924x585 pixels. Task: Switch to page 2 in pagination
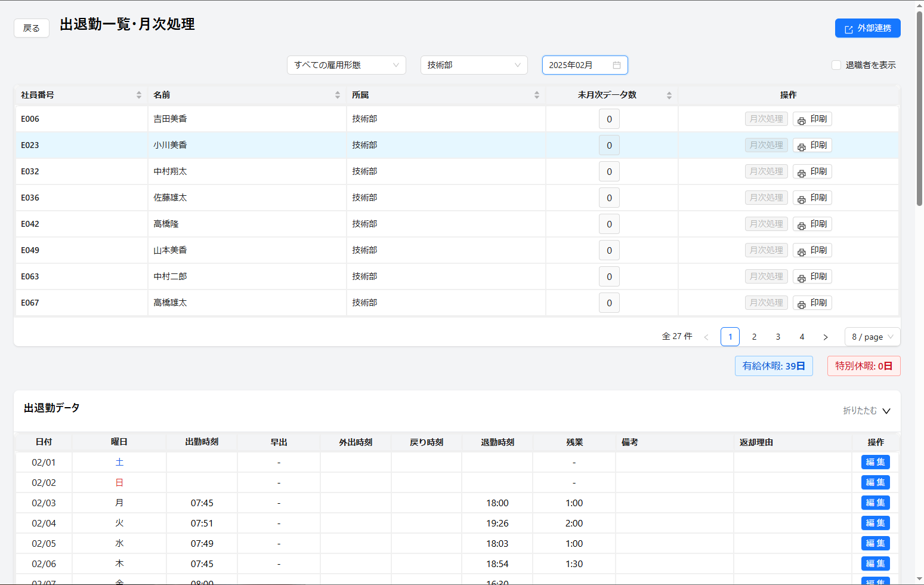click(x=754, y=337)
